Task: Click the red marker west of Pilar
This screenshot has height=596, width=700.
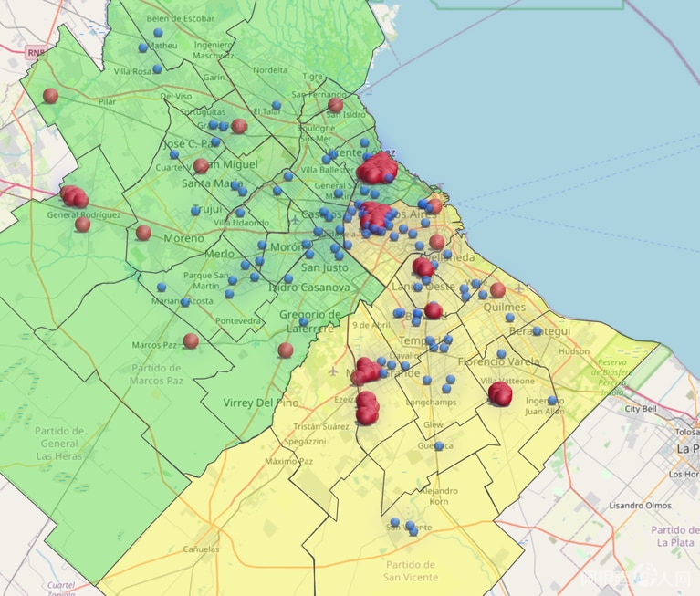Action: tap(50, 96)
